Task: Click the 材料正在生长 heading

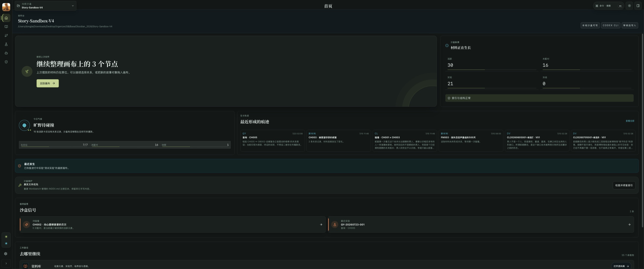Action: point(460,48)
